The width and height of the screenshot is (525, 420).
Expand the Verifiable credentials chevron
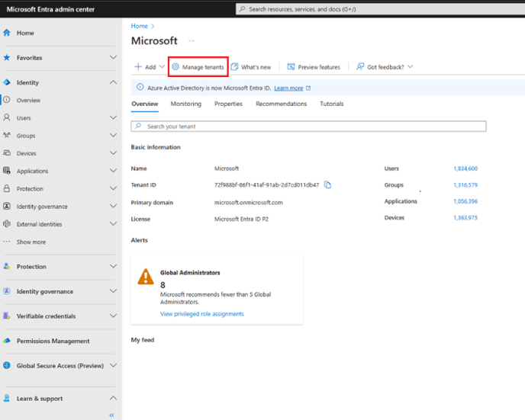114,316
